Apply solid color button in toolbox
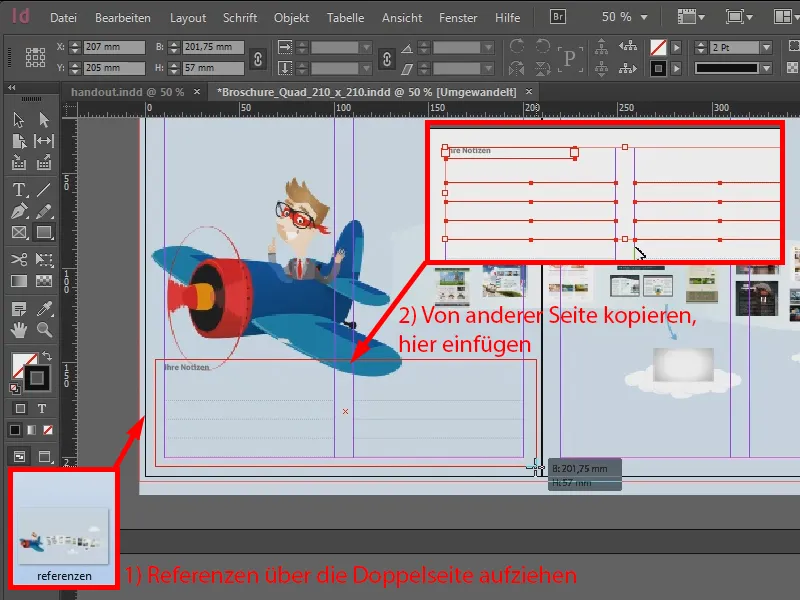800x600 pixels. tap(15, 430)
